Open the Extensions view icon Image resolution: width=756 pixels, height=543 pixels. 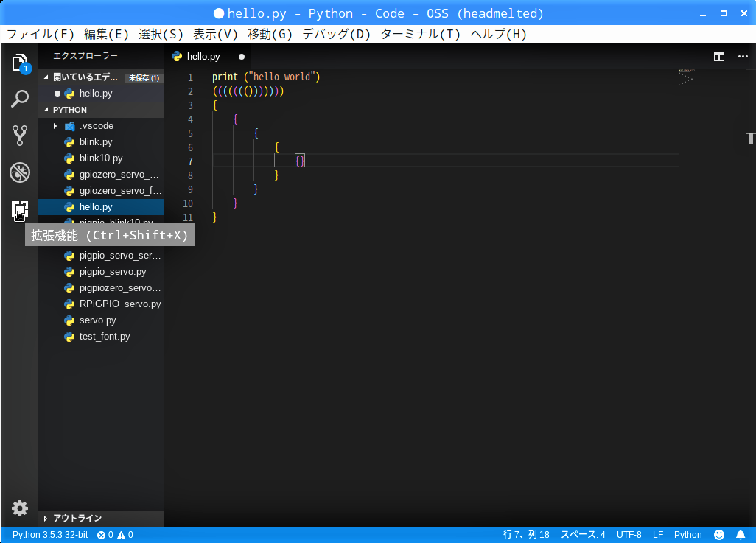20,211
